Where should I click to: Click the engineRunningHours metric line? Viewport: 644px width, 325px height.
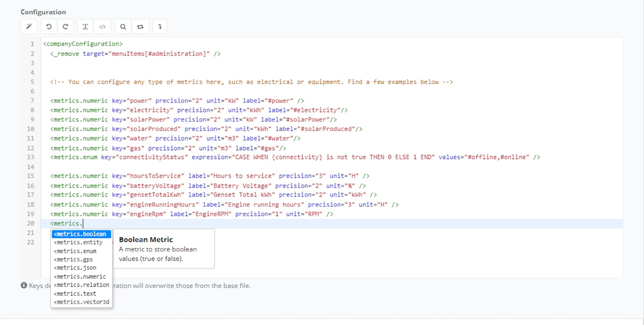224,205
